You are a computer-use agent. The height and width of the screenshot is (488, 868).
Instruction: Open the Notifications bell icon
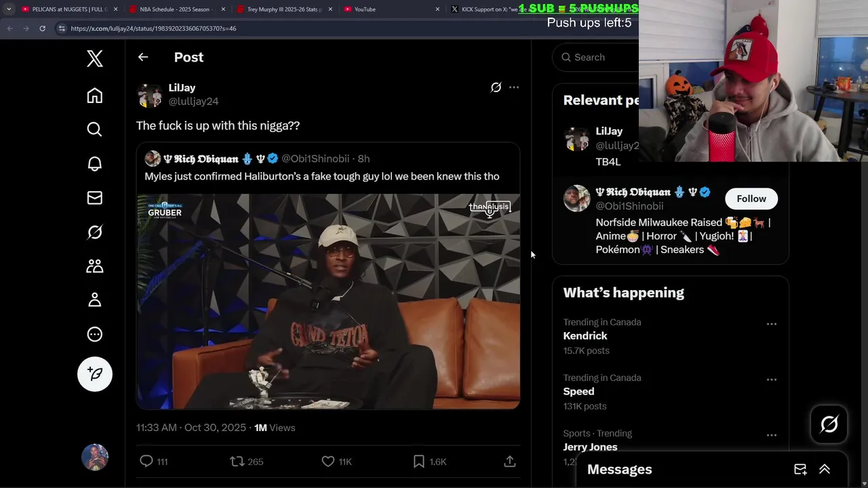point(94,163)
